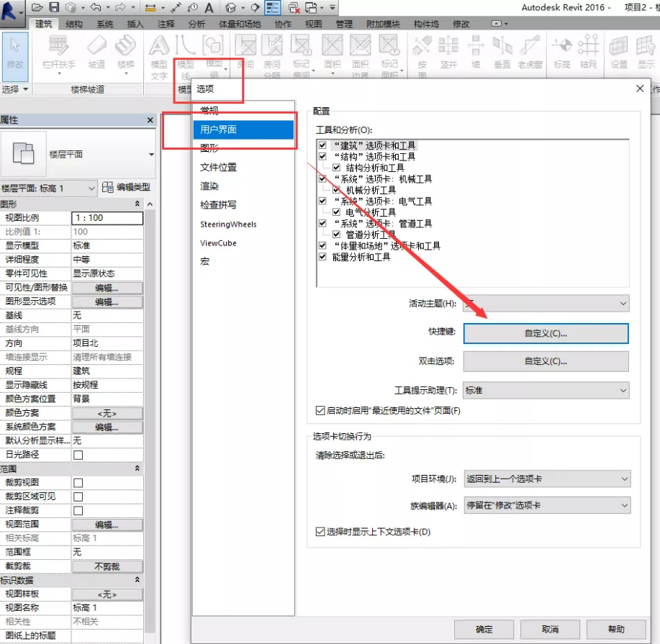This screenshot has width=660, height=644.
Task: Disable 启动时启用最近使用的文件页面 checkbox
Action: coord(320,410)
